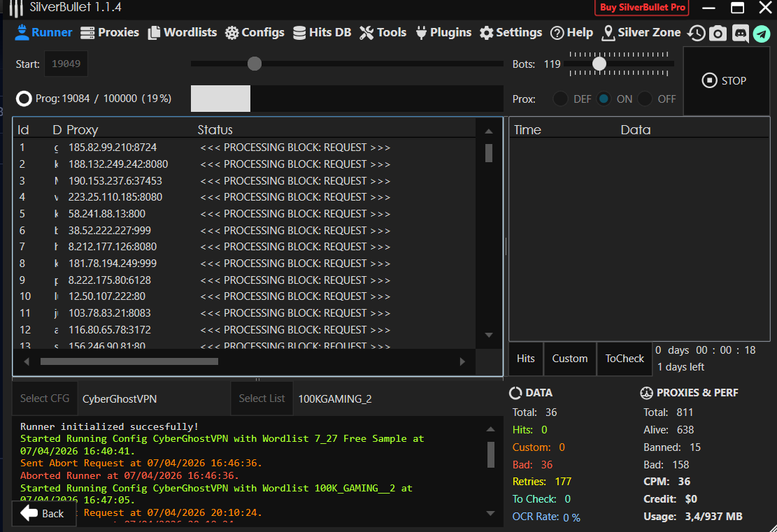Screen dimensions: 777x532
Task: Click the Select CFG selector
Action: [x=45, y=398]
